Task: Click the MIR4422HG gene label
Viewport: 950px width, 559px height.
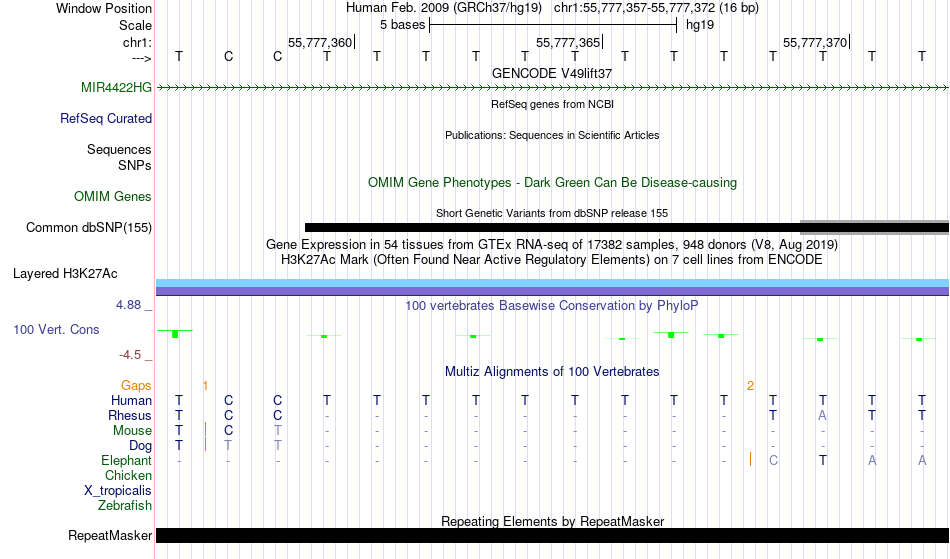Action: tap(116, 87)
